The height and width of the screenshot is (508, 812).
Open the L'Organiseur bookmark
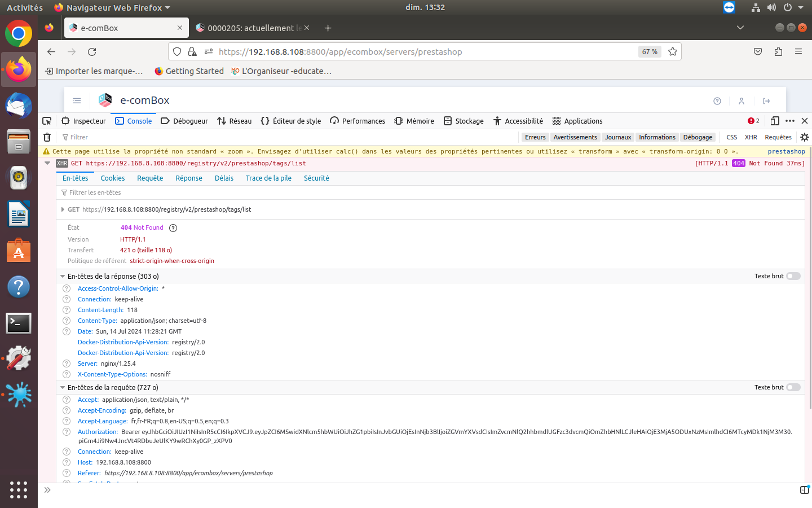(x=281, y=71)
